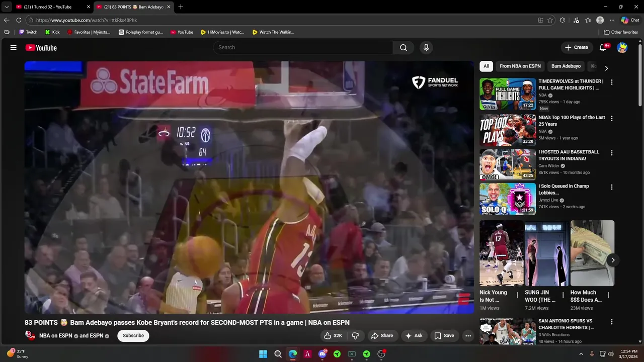Open browser extensions puzzle icon
Viewport: 644px width, 362px height.
[562, 20]
